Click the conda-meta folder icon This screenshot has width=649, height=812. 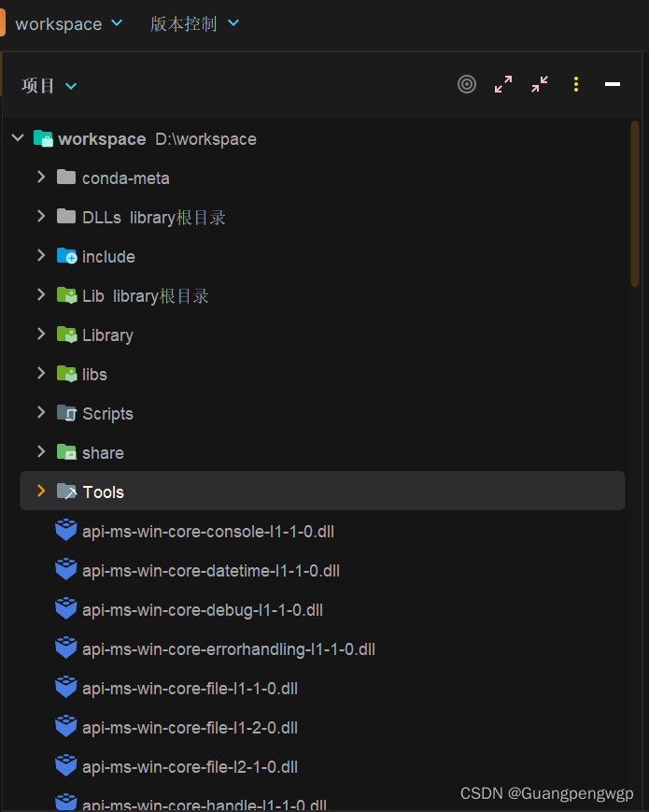point(66,178)
